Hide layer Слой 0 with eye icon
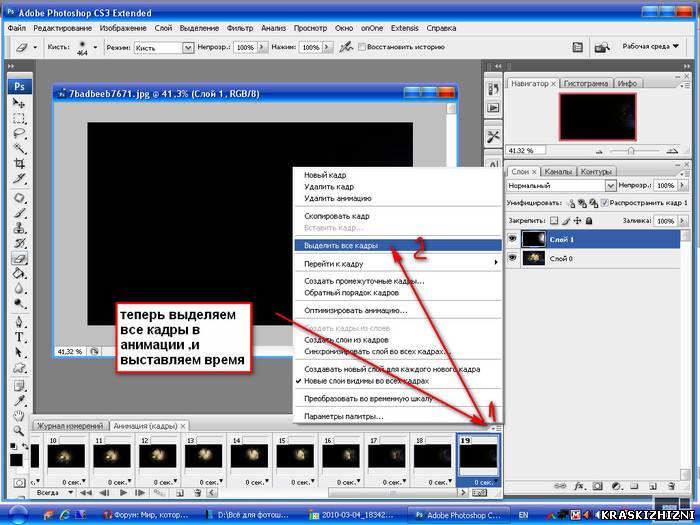Viewport: 700px width, 525px height. pyautogui.click(x=512, y=258)
